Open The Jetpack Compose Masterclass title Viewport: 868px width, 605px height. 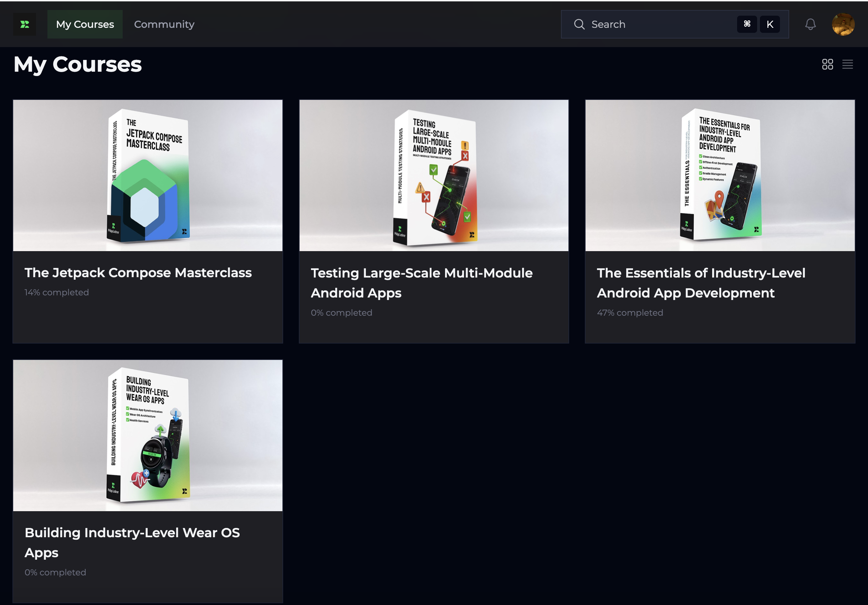[x=138, y=273]
